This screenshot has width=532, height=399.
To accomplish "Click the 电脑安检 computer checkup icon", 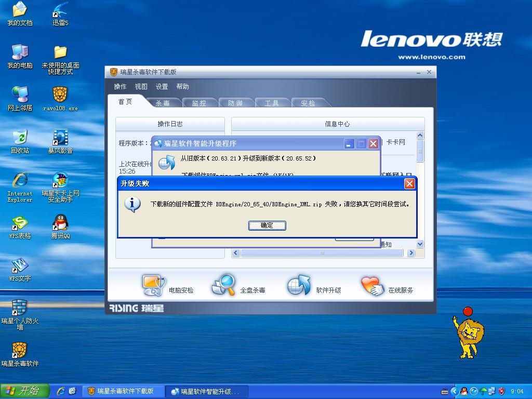I will click(x=154, y=286).
